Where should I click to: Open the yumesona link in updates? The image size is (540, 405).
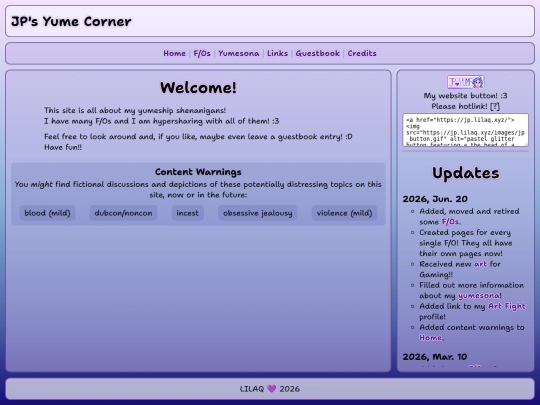click(479, 296)
